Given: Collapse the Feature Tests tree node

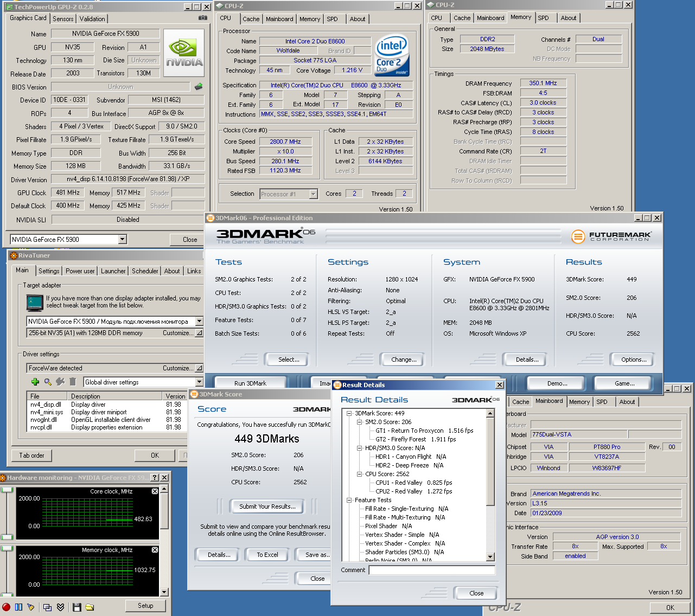Looking at the screenshot, I should tap(349, 500).
